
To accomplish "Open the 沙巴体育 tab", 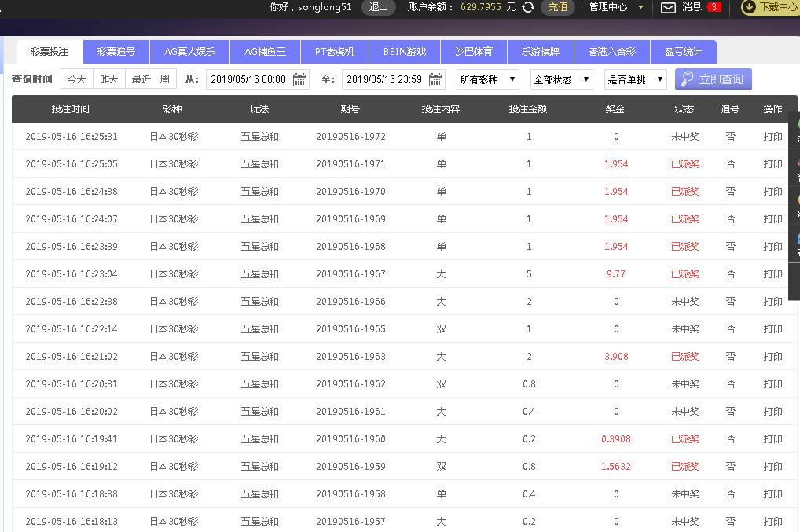I will (x=473, y=52).
